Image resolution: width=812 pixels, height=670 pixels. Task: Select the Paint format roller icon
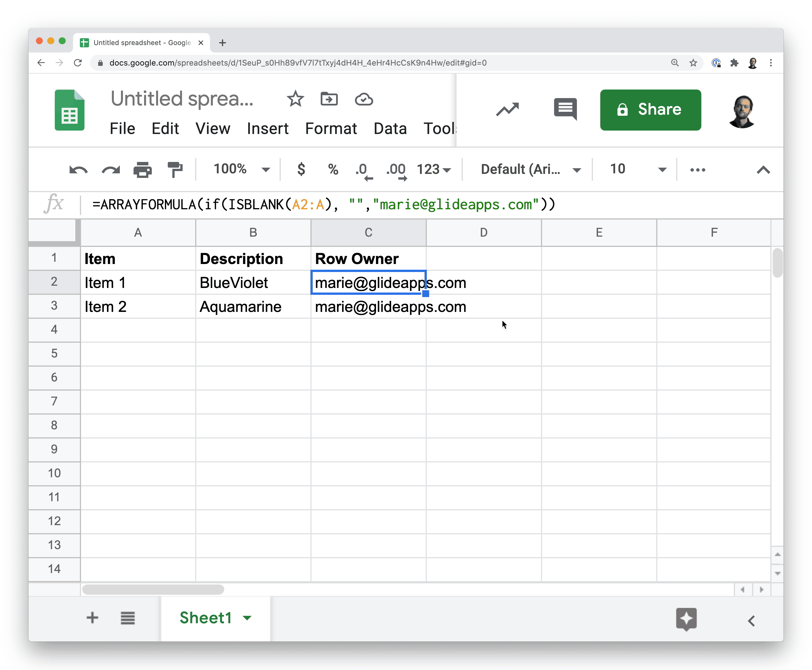175,170
